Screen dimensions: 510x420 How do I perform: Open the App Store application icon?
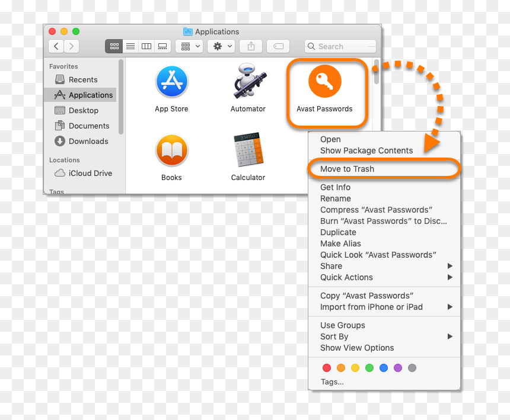point(171,82)
